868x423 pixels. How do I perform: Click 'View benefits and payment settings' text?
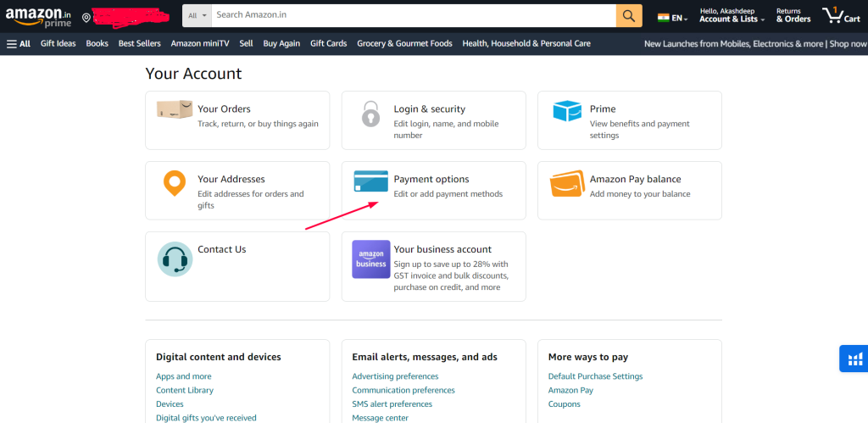click(x=639, y=130)
